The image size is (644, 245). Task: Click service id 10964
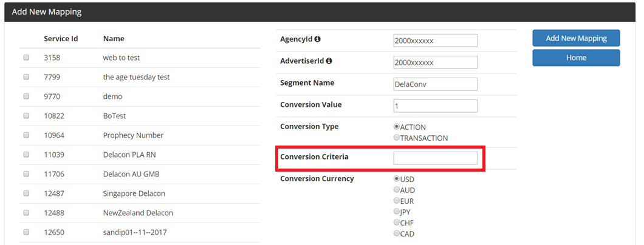tap(54, 135)
